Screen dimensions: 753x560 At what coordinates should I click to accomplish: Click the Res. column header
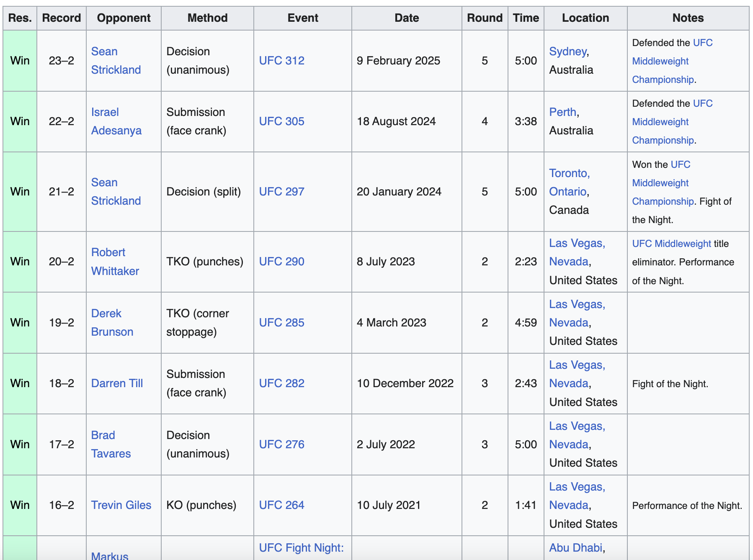20,18
